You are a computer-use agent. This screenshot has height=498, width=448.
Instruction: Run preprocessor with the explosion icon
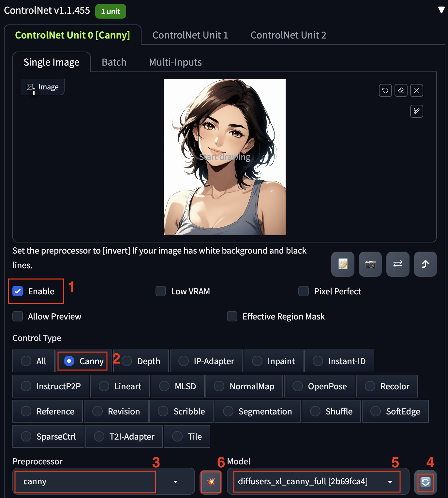pyautogui.click(x=211, y=482)
